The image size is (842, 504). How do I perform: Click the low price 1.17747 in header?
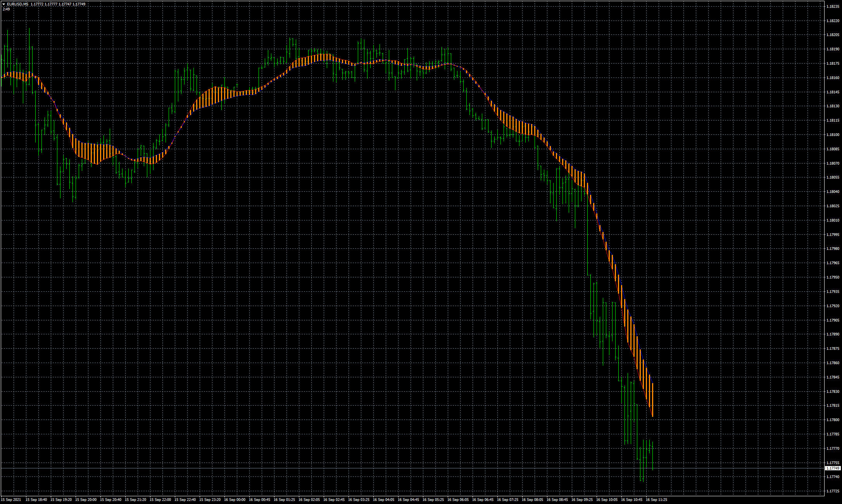tap(65, 4)
